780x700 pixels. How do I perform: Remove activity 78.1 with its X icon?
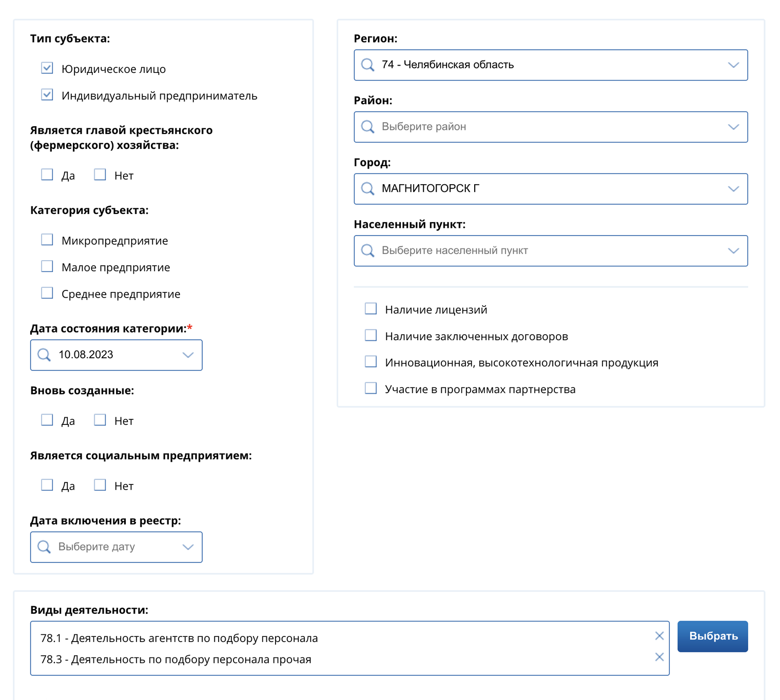pos(659,636)
